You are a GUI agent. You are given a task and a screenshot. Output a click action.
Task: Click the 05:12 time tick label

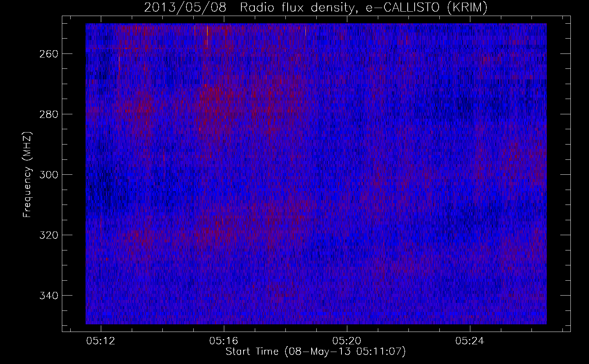(101, 341)
